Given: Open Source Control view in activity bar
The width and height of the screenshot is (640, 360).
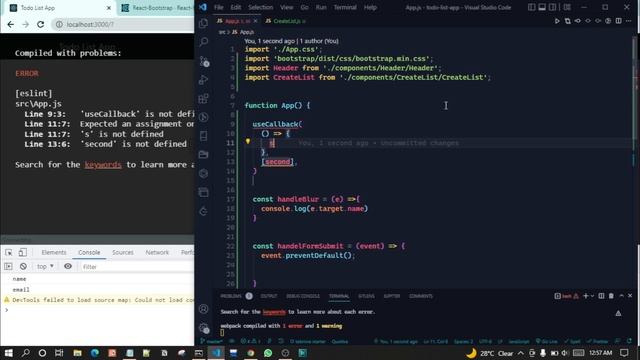Looking at the screenshot, I should pyautogui.click(x=204, y=61).
